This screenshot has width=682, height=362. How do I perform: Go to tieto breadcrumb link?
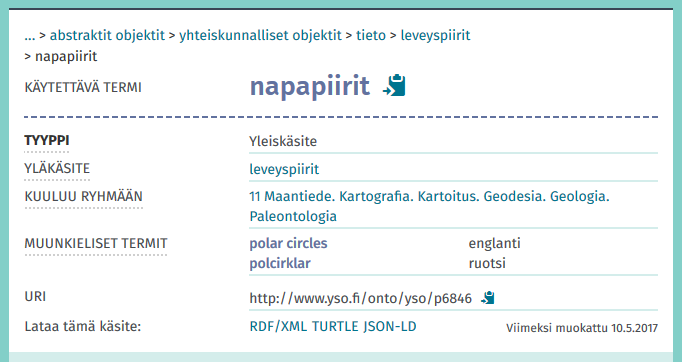coord(371,35)
